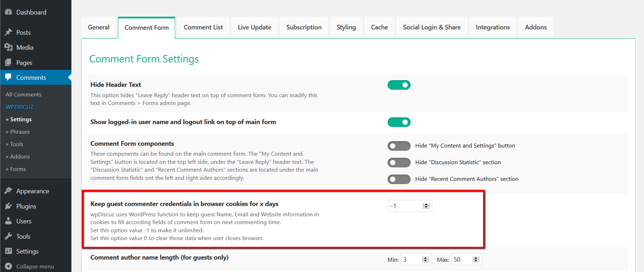The height and width of the screenshot is (272, 644).
Task: Click the Min name length field
Action: point(412,260)
